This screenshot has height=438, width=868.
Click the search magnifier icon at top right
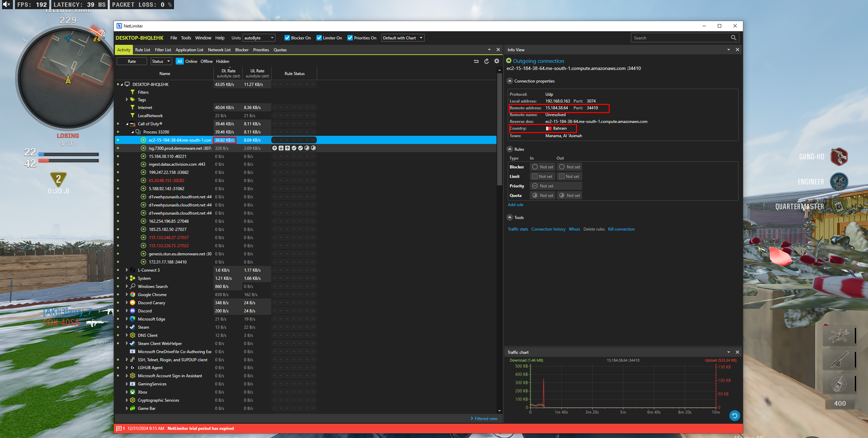pyautogui.click(x=733, y=38)
